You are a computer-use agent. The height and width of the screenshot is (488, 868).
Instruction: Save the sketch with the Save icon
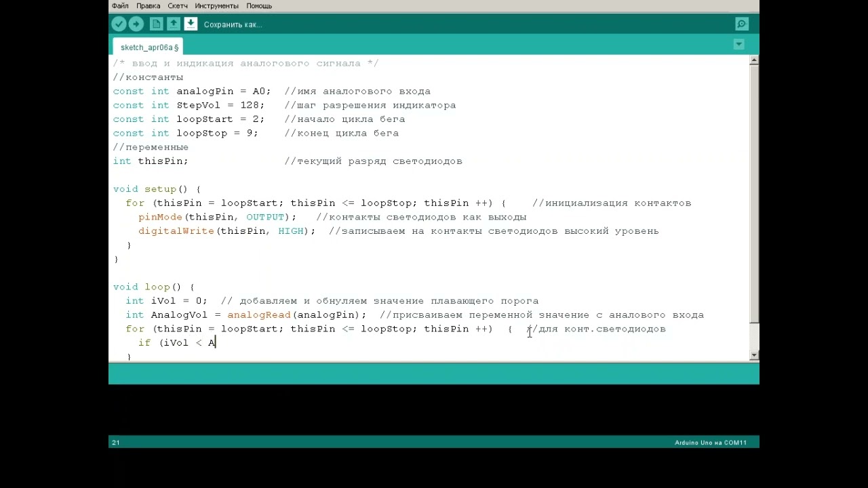tap(191, 24)
